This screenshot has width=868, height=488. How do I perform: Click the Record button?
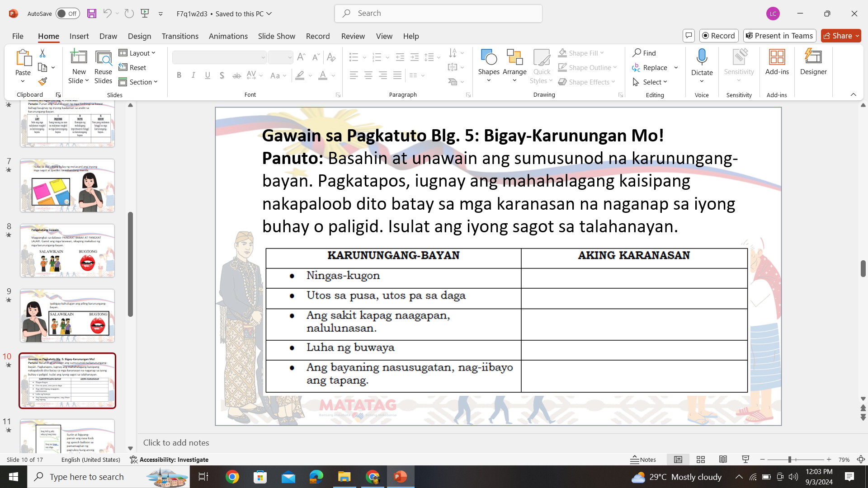pyautogui.click(x=719, y=36)
